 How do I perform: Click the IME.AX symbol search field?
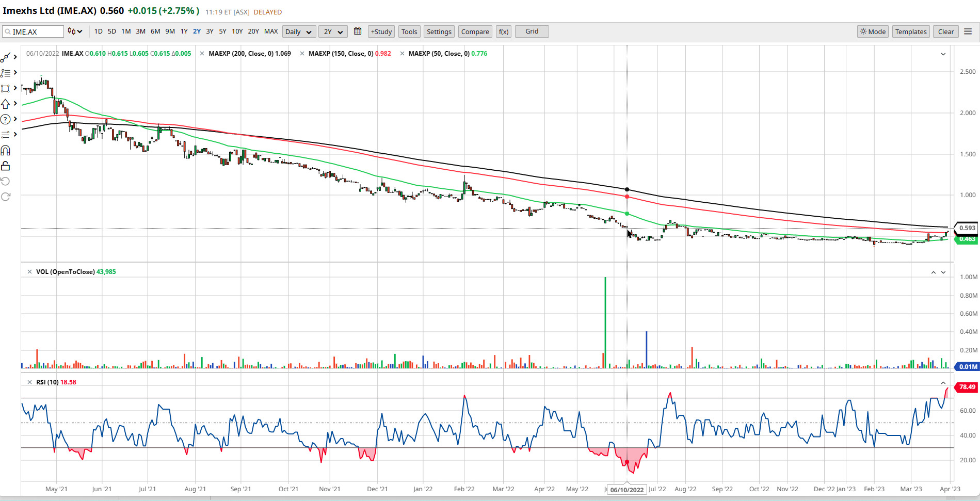(33, 32)
